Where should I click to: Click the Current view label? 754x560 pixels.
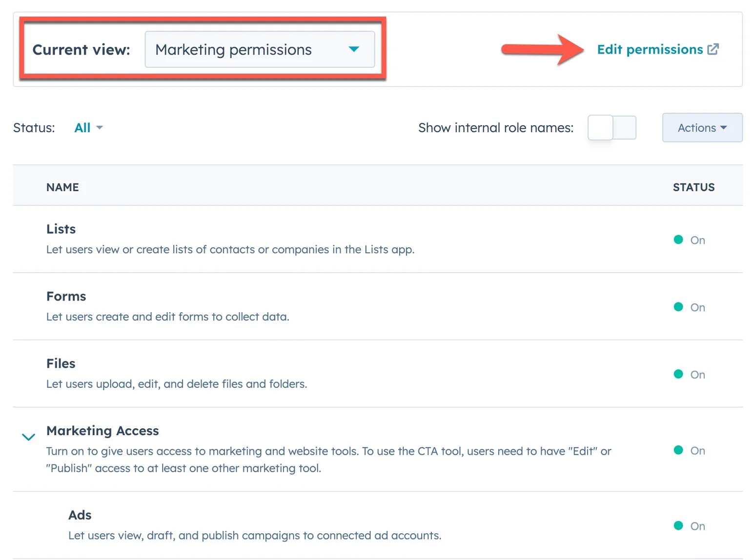(x=82, y=50)
